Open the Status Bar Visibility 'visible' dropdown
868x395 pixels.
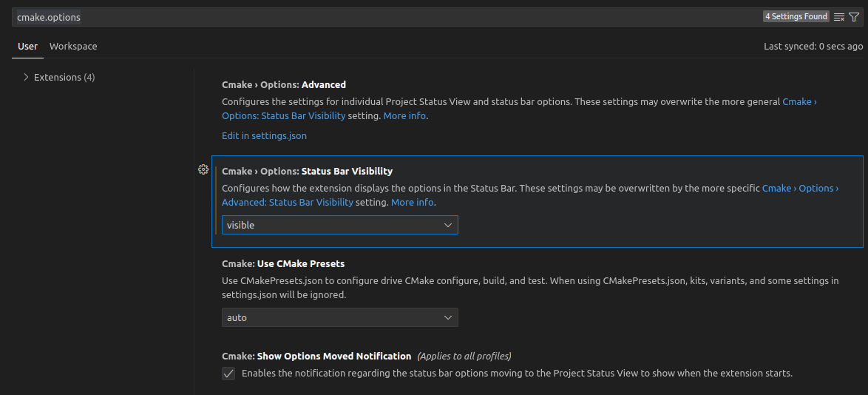point(339,225)
